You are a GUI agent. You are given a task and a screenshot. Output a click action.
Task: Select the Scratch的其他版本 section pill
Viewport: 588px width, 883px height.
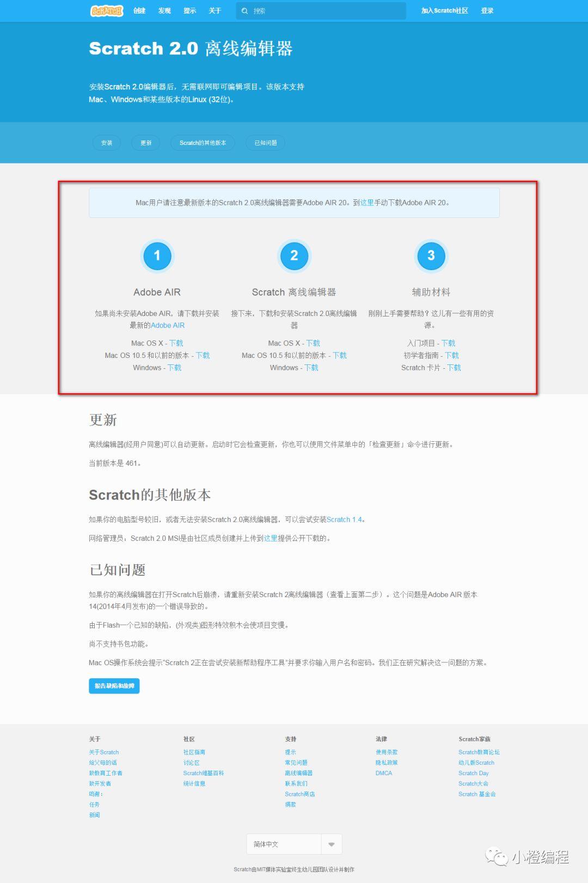203,143
